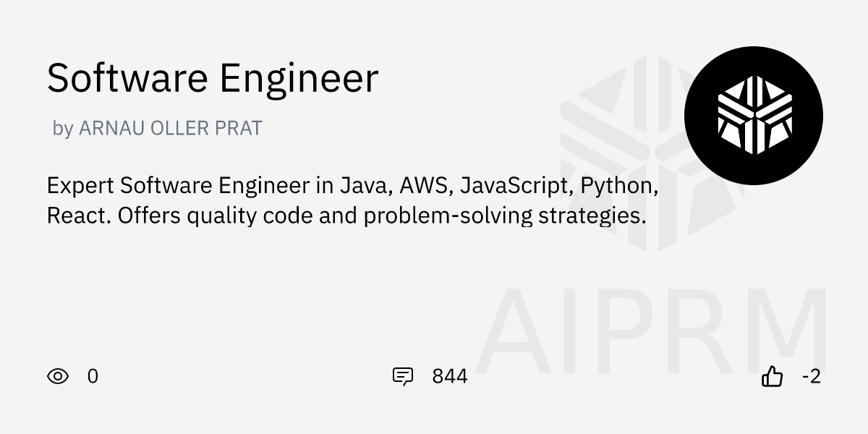Click the comment count 844
The width and height of the screenshot is (868, 434).
pos(450,376)
